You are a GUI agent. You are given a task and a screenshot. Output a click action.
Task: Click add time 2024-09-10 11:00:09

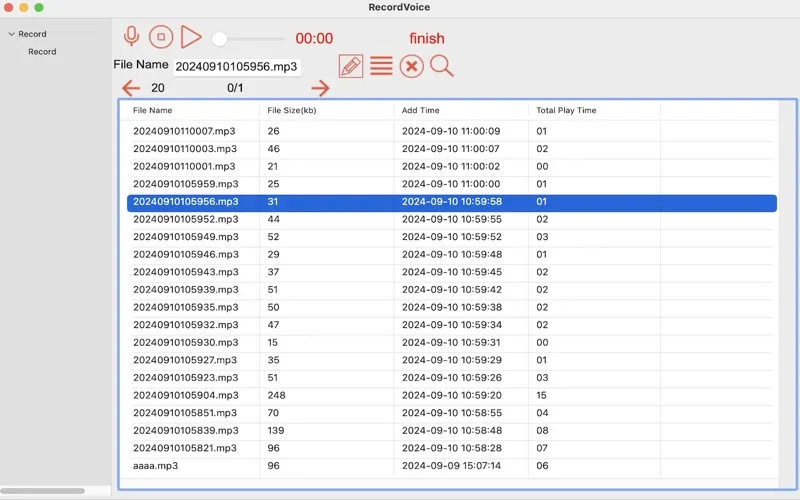click(451, 131)
